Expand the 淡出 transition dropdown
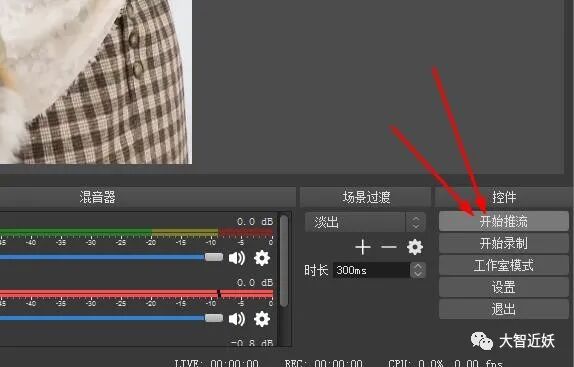This screenshot has height=367, width=574. 415,222
